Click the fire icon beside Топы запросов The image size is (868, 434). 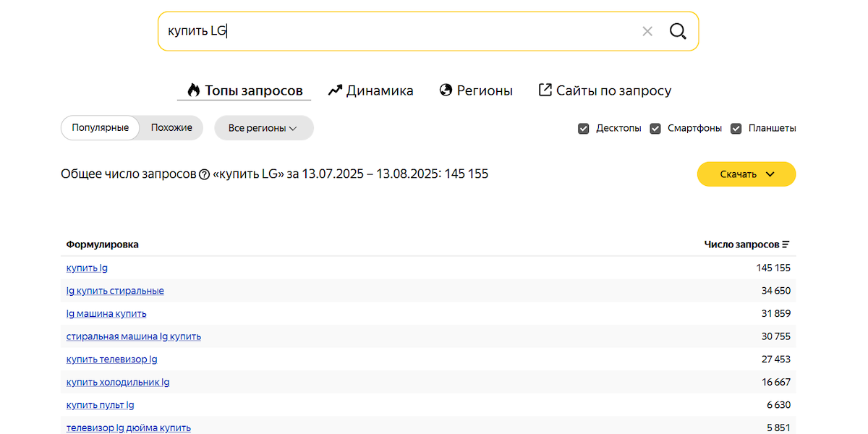[x=192, y=90]
